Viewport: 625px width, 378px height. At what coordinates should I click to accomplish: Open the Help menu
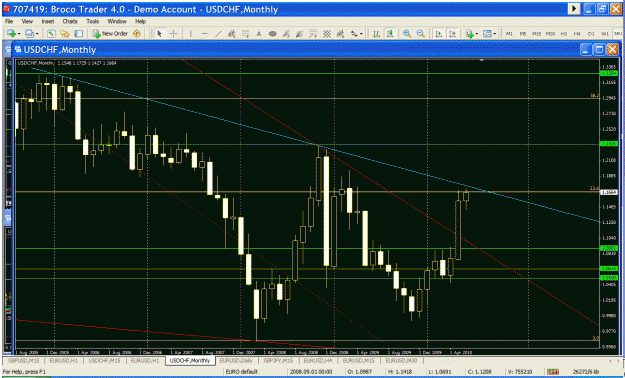[140, 21]
